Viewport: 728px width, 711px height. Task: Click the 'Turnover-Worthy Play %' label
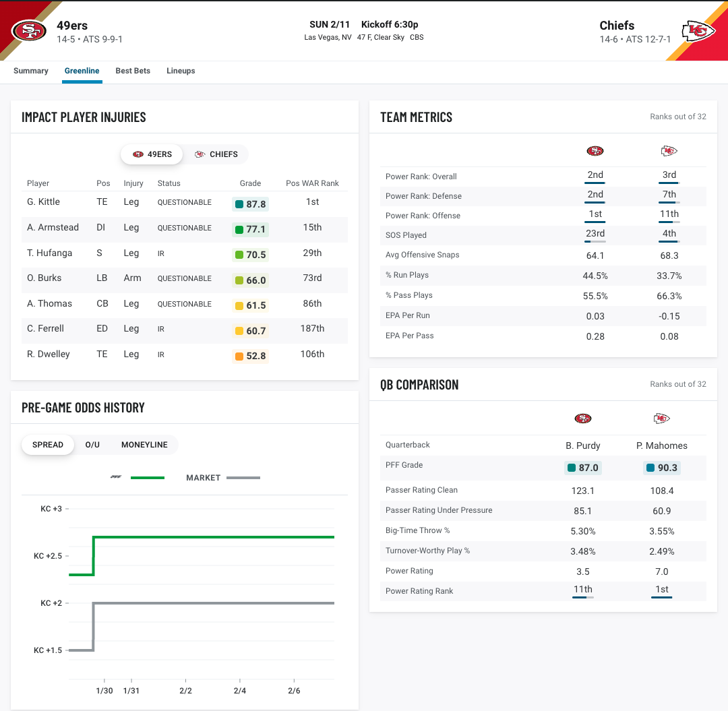427,551
